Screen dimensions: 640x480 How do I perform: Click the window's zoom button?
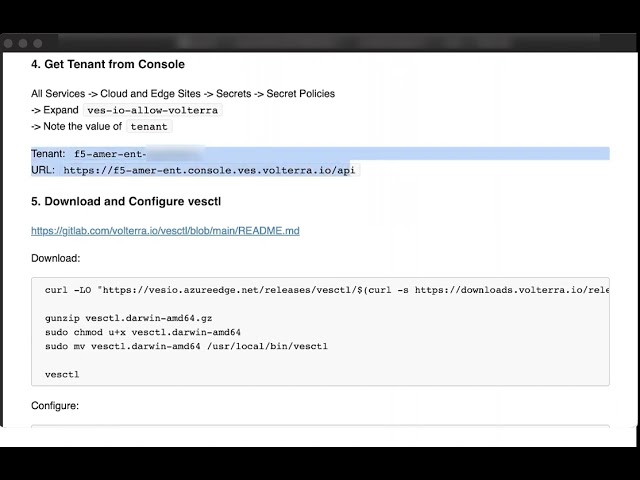click(x=38, y=43)
